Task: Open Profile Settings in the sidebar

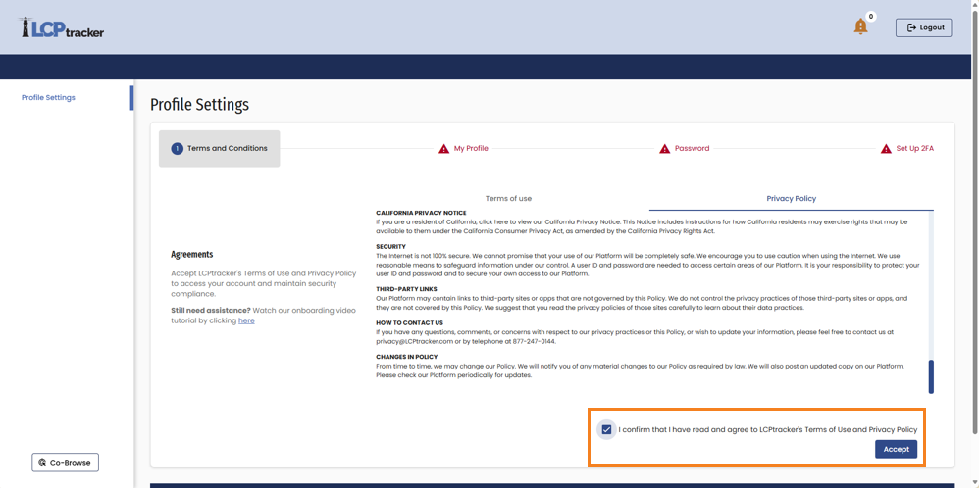Action: (48, 97)
